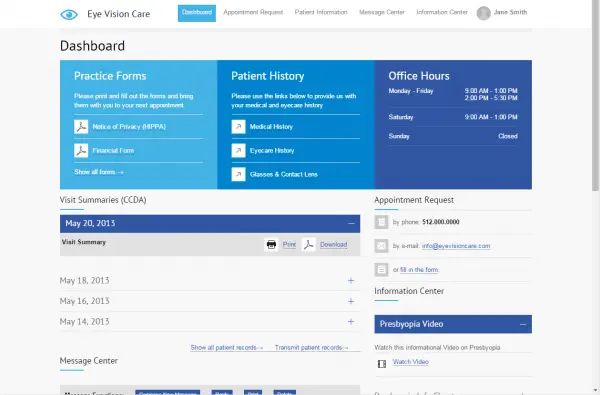
Task: Click the PDF icon beside Financial Form
Action: click(x=81, y=150)
